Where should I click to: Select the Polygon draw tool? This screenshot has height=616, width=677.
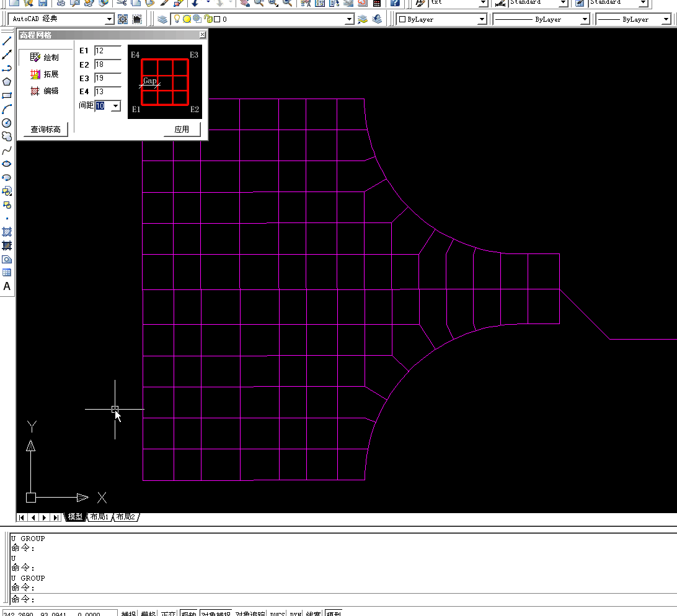click(7, 82)
